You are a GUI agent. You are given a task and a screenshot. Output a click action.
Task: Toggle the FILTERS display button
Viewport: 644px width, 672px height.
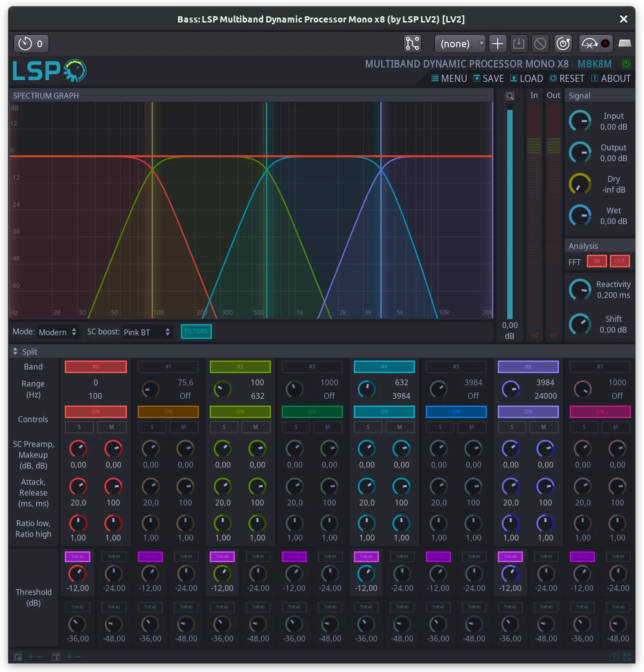pos(196,332)
